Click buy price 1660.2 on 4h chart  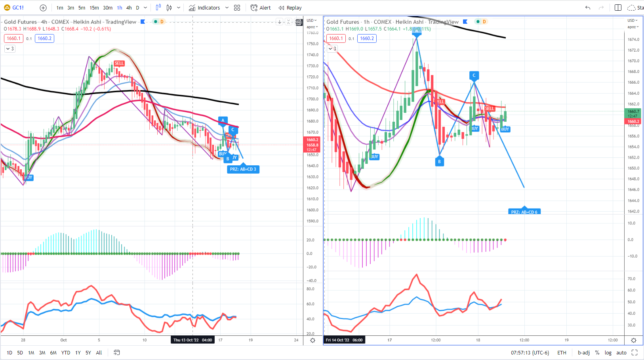point(44,38)
